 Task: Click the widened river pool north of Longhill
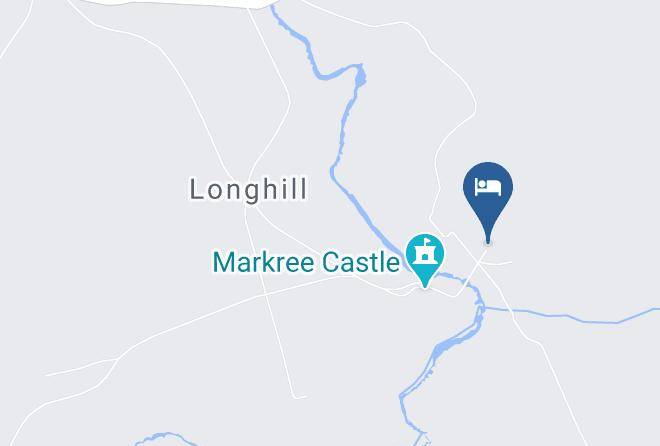tap(360, 76)
